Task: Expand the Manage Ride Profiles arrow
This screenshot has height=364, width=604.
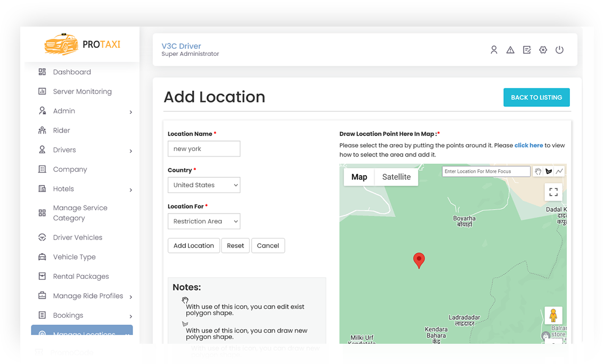Action: (x=131, y=297)
